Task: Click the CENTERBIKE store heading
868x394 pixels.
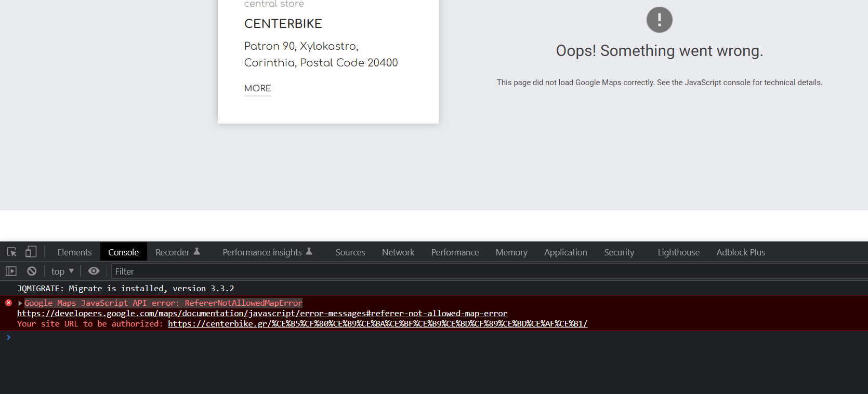Action: point(283,24)
